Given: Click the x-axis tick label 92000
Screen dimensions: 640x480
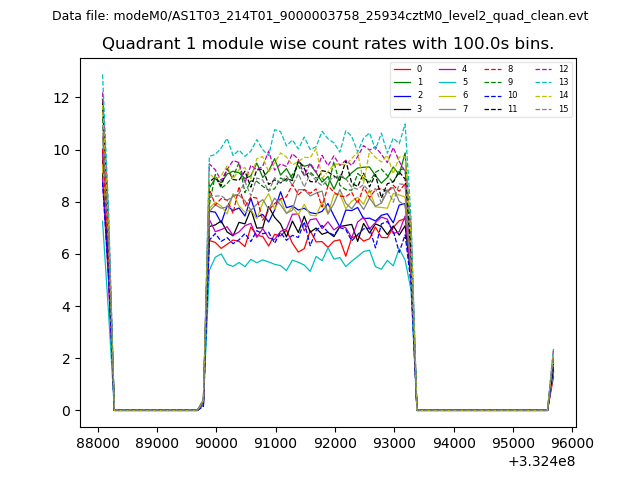Looking at the screenshot, I should click(x=334, y=442).
